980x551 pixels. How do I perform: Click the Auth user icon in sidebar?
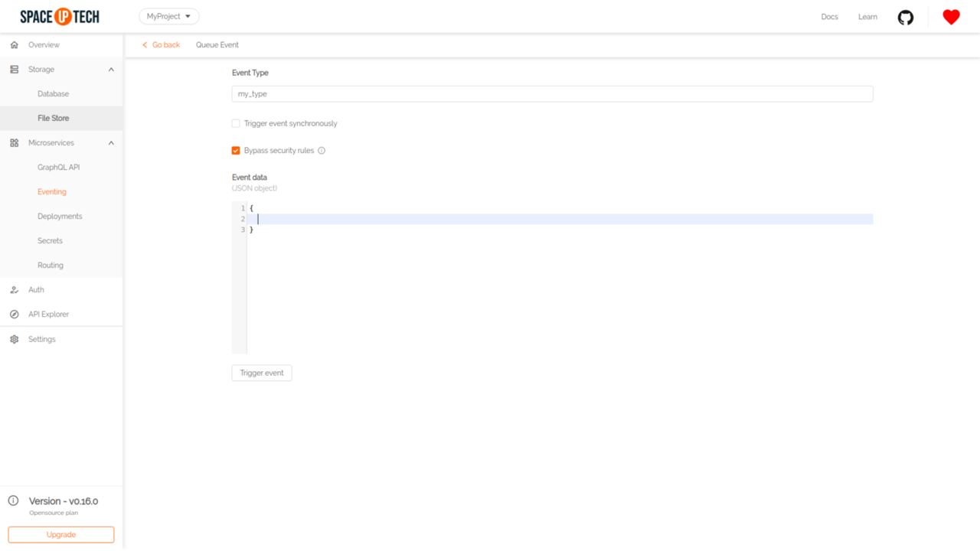(15, 290)
